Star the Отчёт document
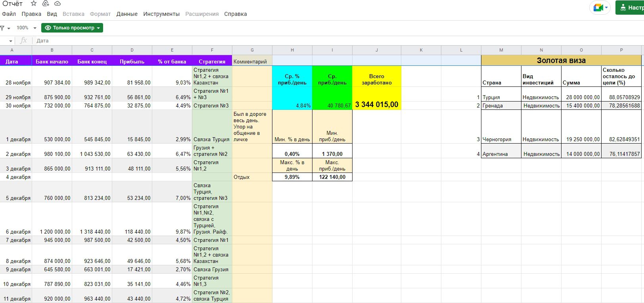 34,4
